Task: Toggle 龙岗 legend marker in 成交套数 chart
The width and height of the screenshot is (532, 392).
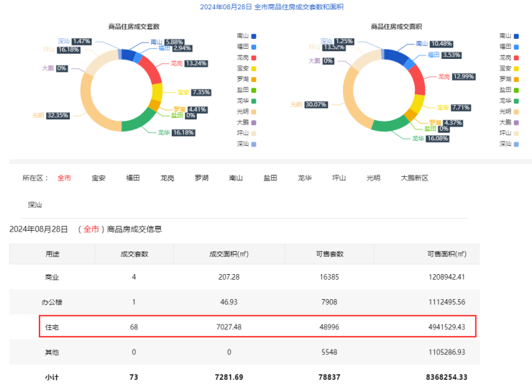Action: (x=254, y=57)
